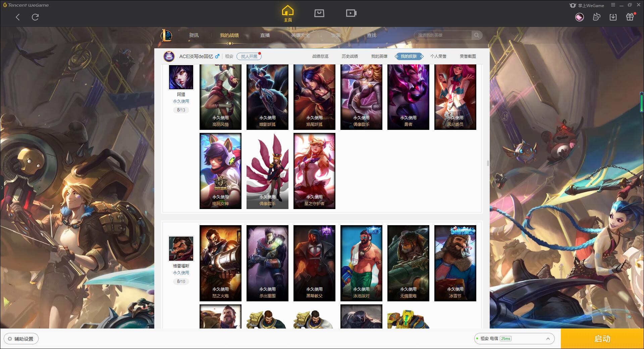Open the 冰雪节 skin card
The height and width of the screenshot is (349, 644).
point(455,263)
